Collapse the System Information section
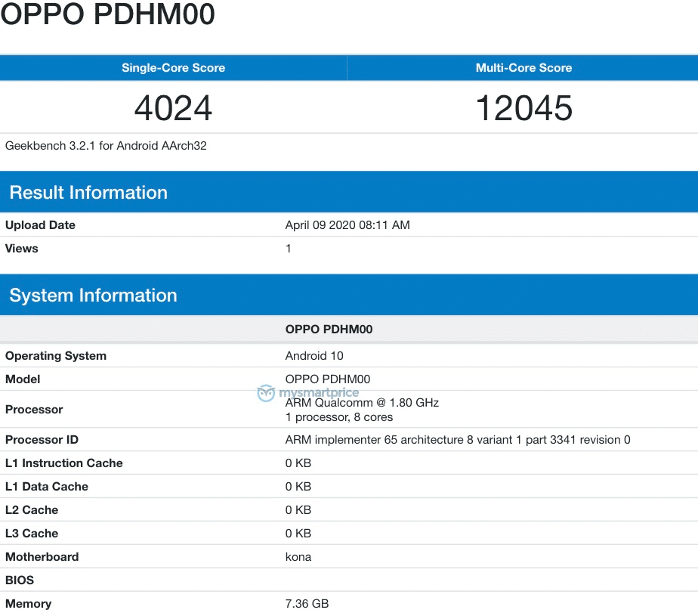This screenshot has width=698, height=616. [92, 296]
